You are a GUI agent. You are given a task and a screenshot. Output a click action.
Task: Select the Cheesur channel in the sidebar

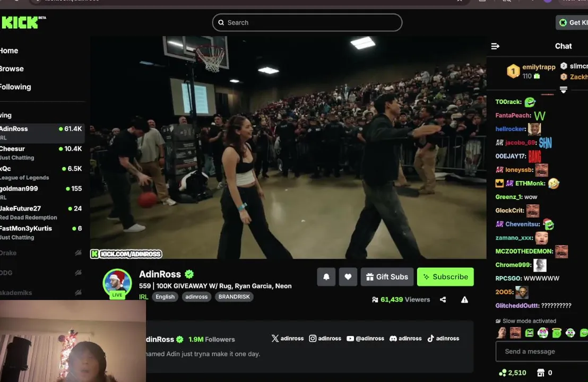(42, 153)
